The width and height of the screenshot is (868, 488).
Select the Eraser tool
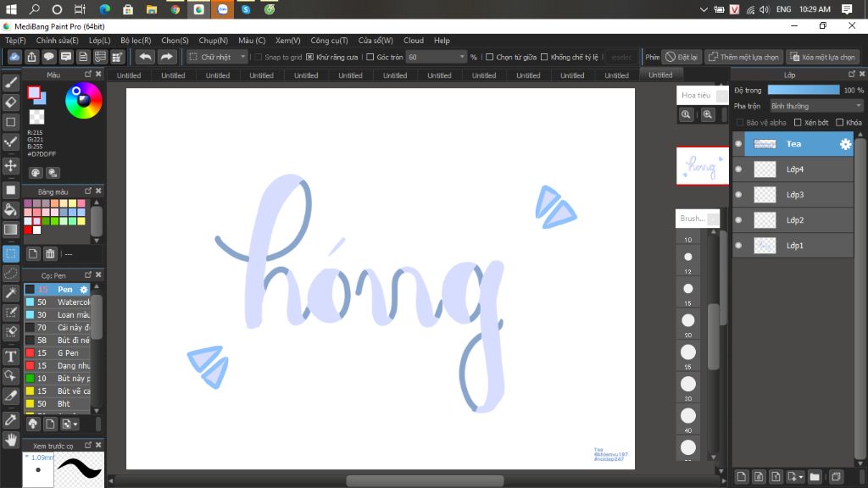point(10,103)
